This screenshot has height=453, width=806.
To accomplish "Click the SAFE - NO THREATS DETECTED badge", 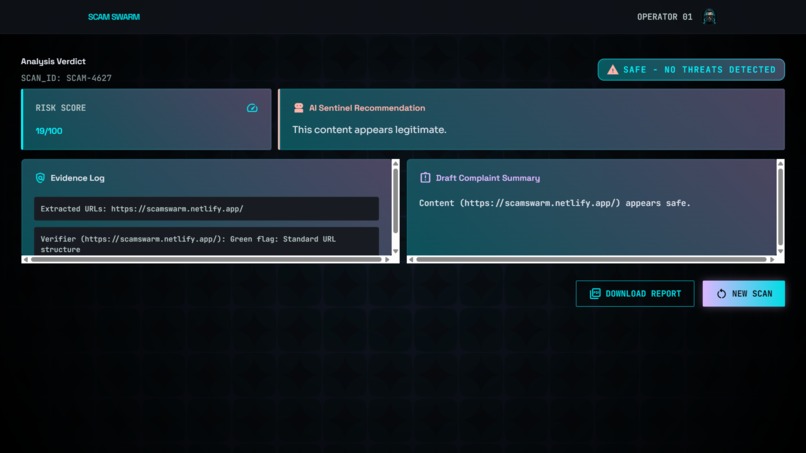I will (691, 69).
